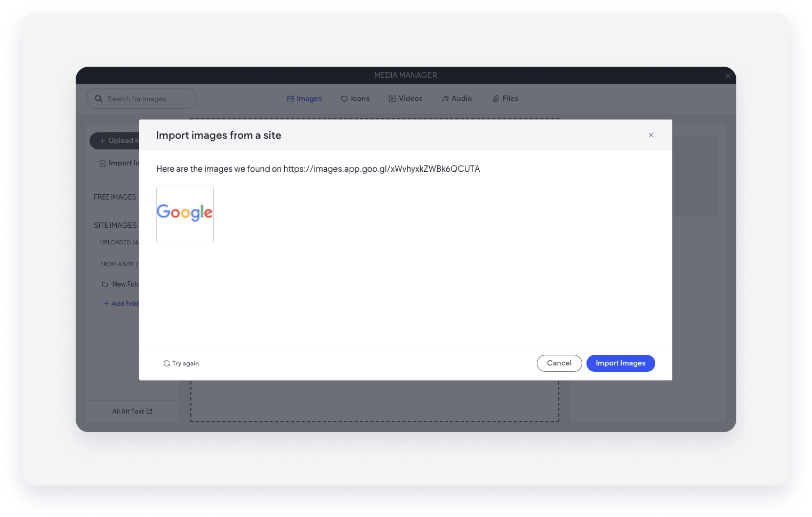Viewport: 812px width, 517px height.
Task: Click the Search for images field
Action: coord(141,99)
